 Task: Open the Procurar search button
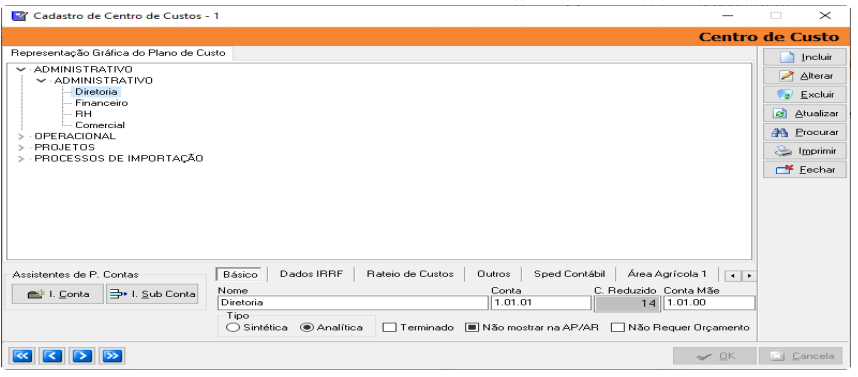tap(805, 132)
